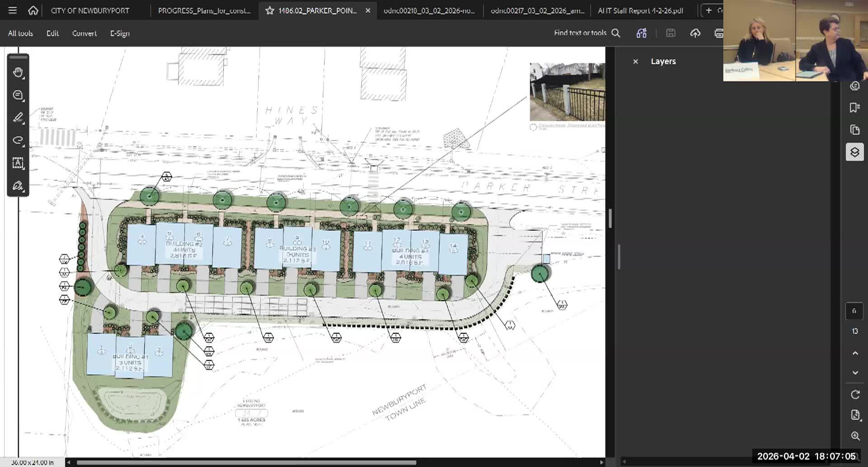Close the Layers panel
Viewport: 868px width, 467px height.
(635, 61)
